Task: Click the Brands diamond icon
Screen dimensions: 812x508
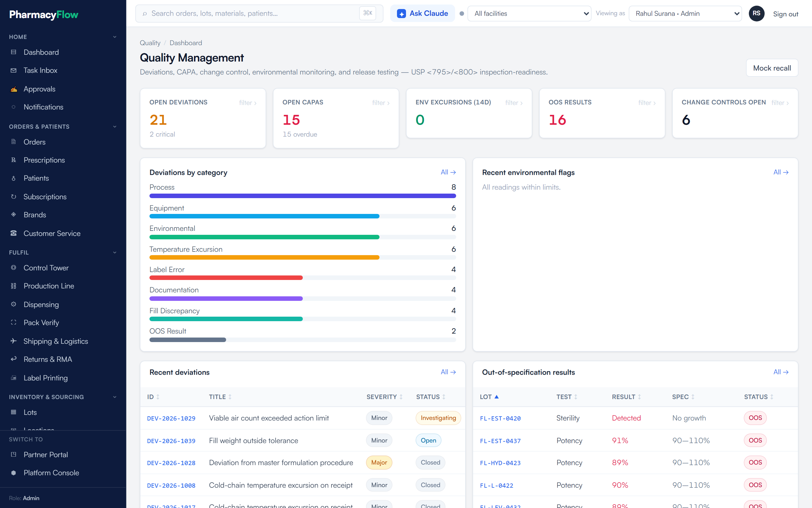Action: (14, 215)
